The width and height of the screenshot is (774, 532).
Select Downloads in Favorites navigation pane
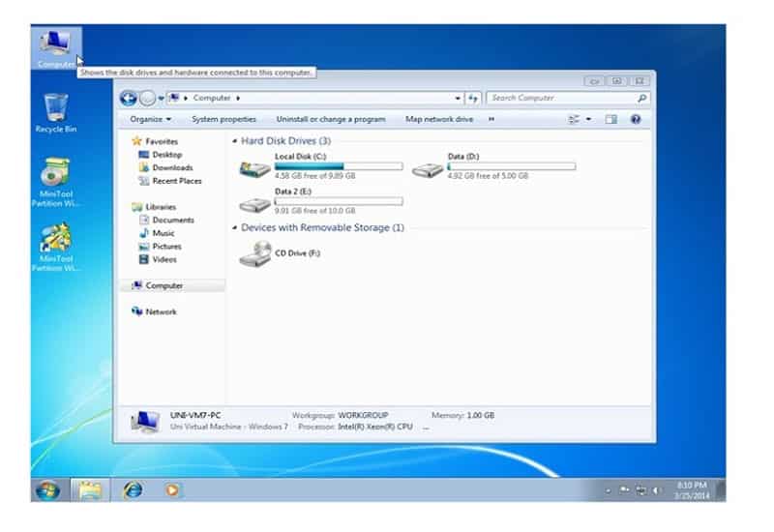point(172,167)
